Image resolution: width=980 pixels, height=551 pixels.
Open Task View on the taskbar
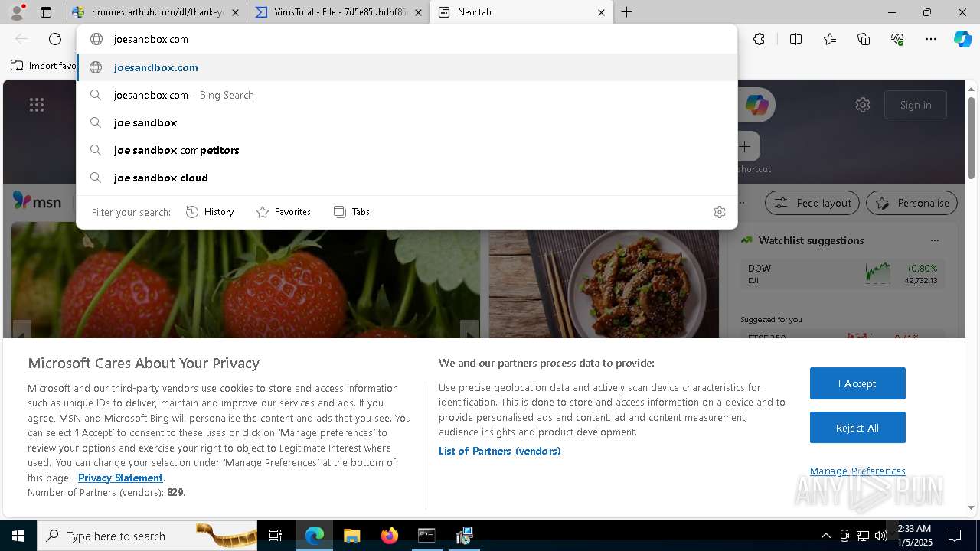pos(276,536)
